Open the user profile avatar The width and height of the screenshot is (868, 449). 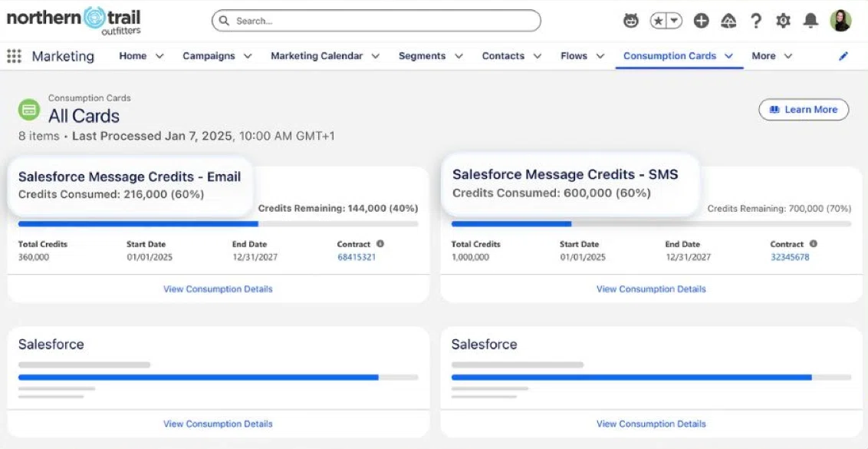pyautogui.click(x=840, y=21)
